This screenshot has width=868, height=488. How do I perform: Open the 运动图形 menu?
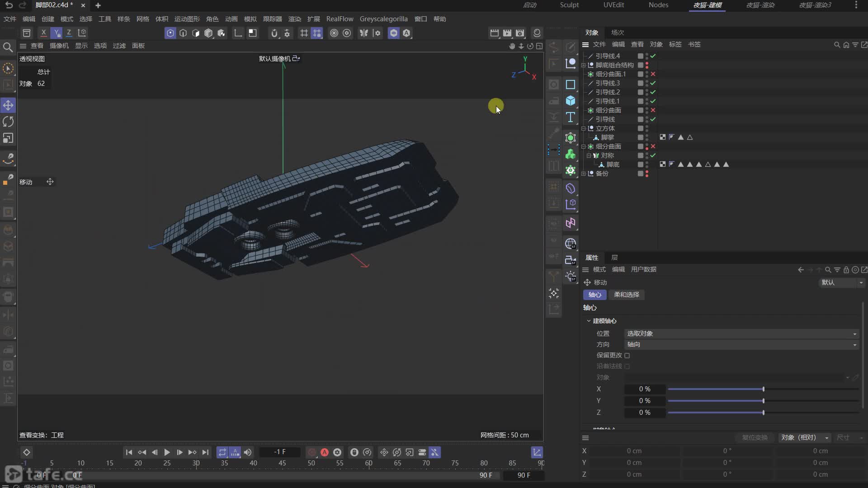coord(187,19)
